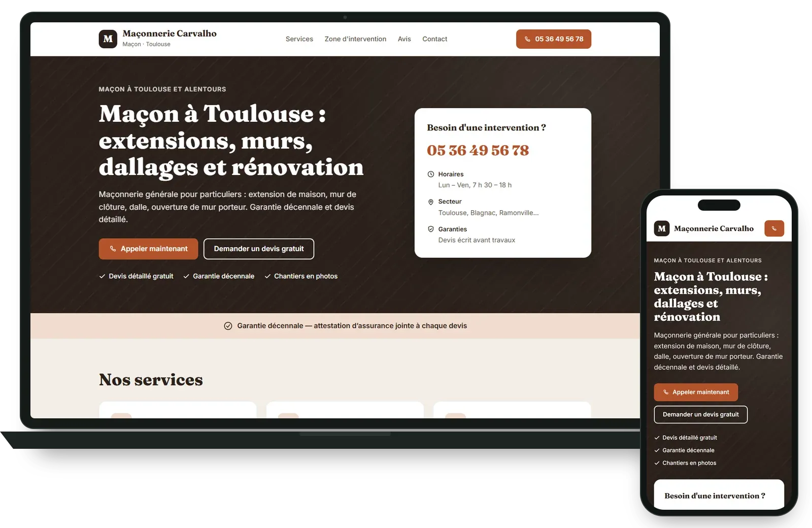Click Appeler maintenant button on laptop
This screenshot has width=812, height=528.
[x=148, y=249]
